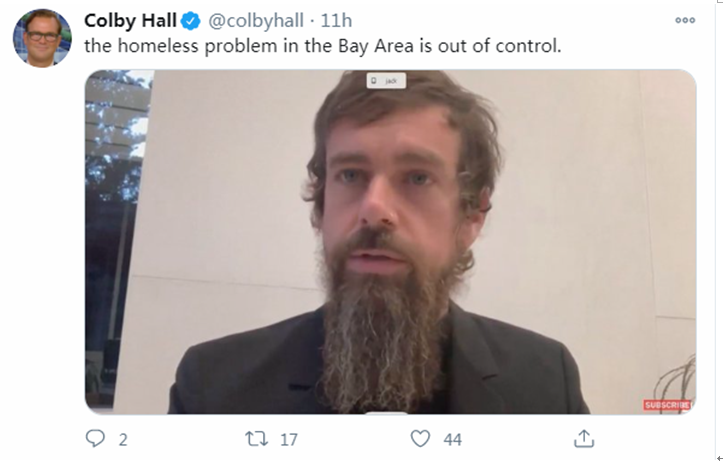Image resolution: width=723 pixels, height=470 pixels.
Task: Retweet this post using the arrows icon
Action: tap(256, 439)
